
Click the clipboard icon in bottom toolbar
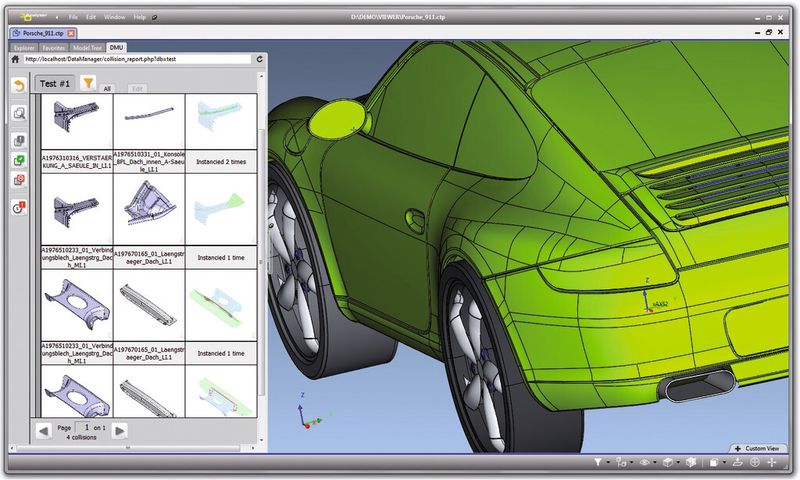pos(714,463)
